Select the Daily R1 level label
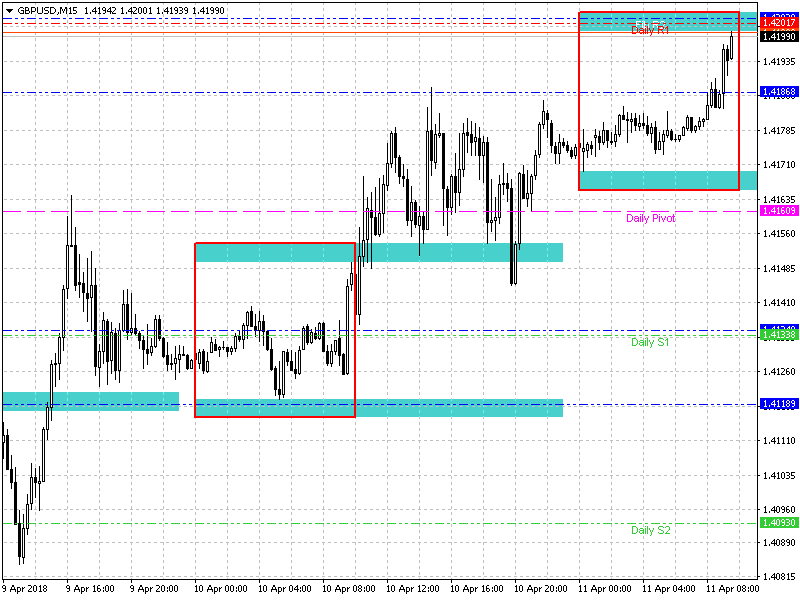Image resolution: width=800 pixels, height=600 pixels. pyautogui.click(x=650, y=31)
